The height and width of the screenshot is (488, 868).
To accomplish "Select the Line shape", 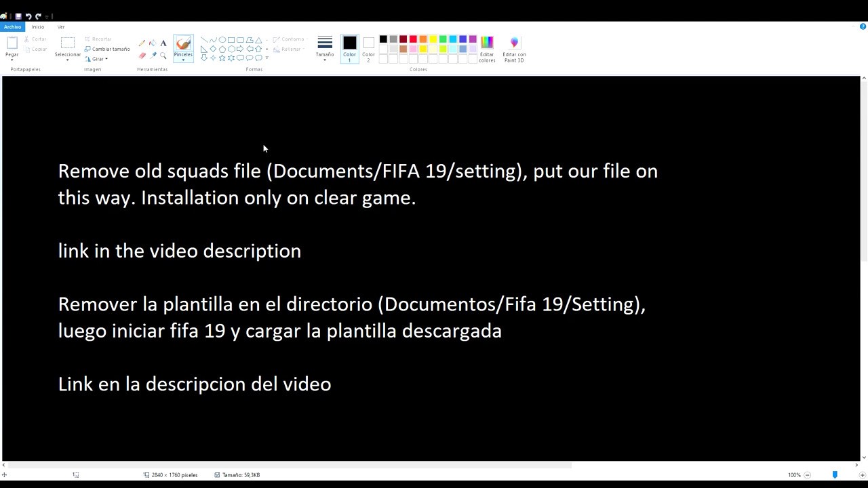I will (x=204, y=40).
